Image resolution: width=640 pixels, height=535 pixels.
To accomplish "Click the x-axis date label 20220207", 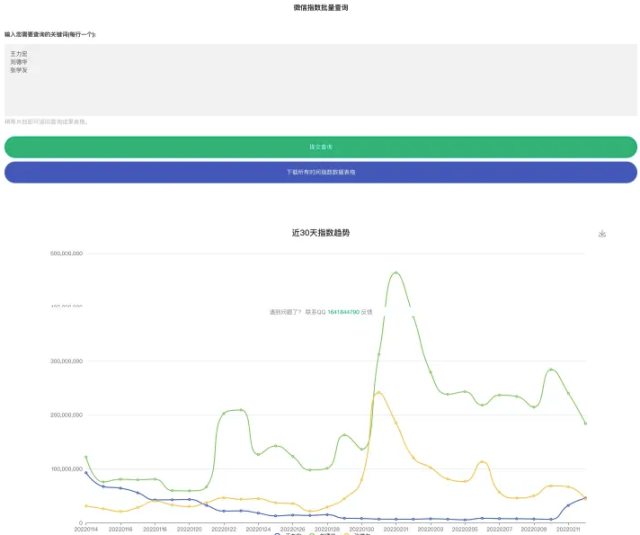I will tap(499, 529).
